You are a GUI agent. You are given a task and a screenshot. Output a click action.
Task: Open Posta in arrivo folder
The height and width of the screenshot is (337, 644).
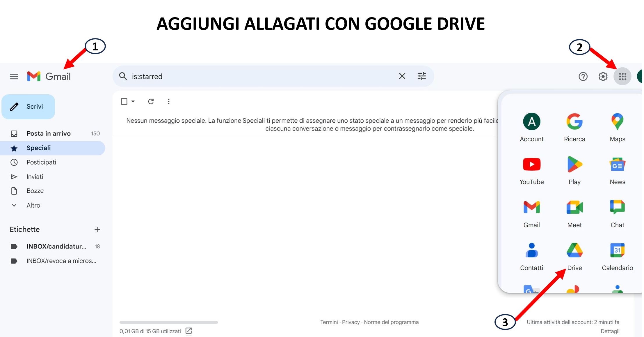52,133
